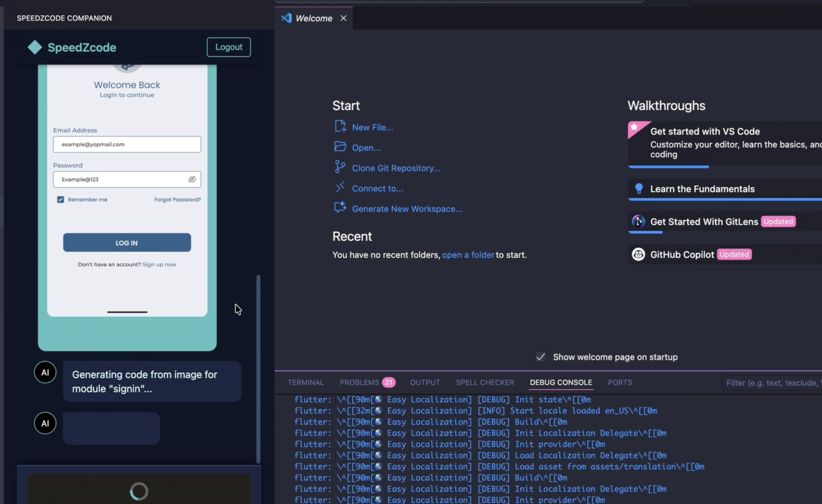Click the Get started walkthrough progress bar
This screenshot has width=822, height=504.
(668, 167)
